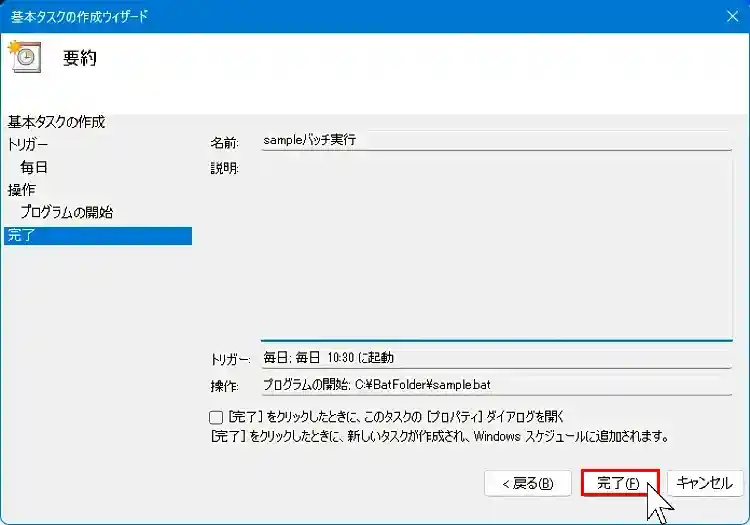Image resolution: width=750 pixels, height=525 pixels.
Task: Select 基本タスクの作成 step in sidebar
Action: 56,122
